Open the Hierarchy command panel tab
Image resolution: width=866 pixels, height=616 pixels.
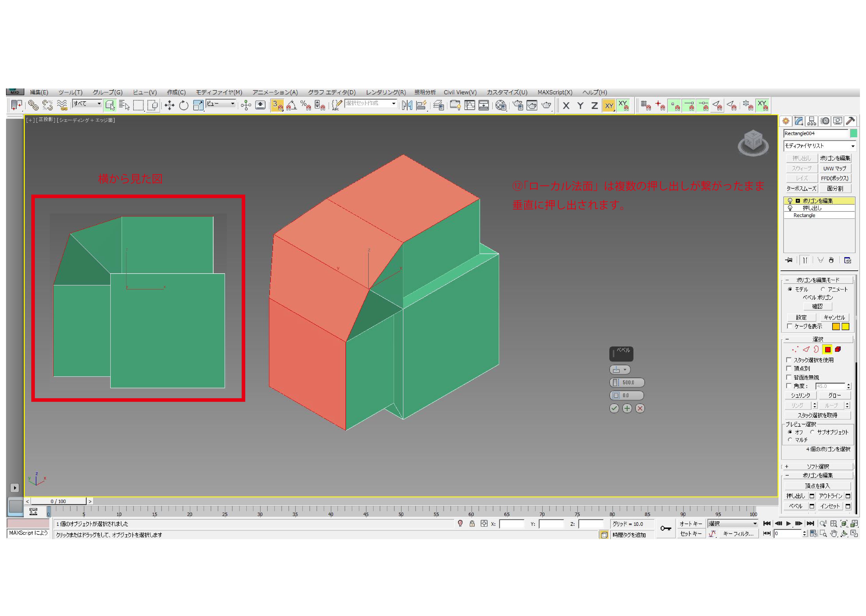tap(811, 121)
